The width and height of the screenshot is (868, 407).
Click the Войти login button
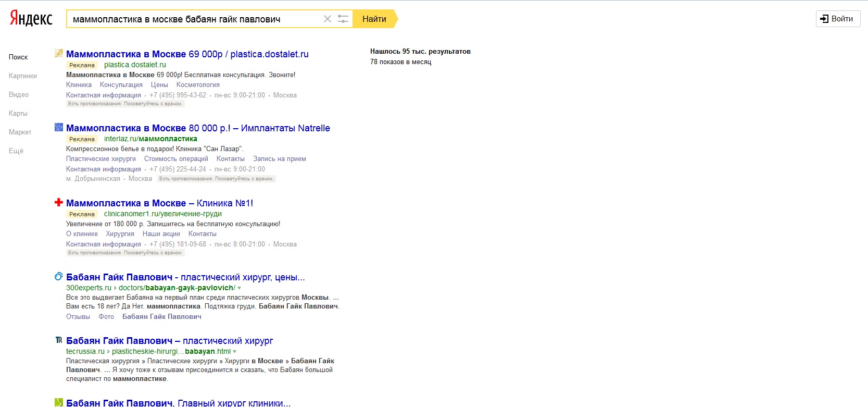pos(838,19)
